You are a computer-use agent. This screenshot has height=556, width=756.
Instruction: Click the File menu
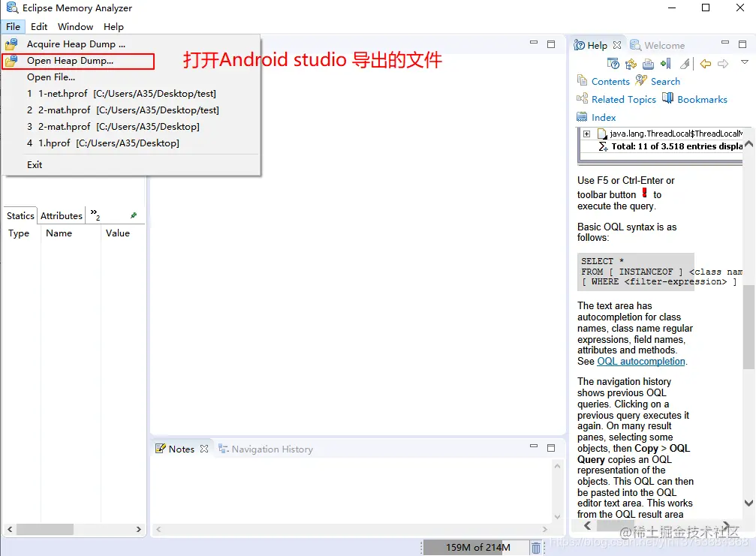coord(13,26)
